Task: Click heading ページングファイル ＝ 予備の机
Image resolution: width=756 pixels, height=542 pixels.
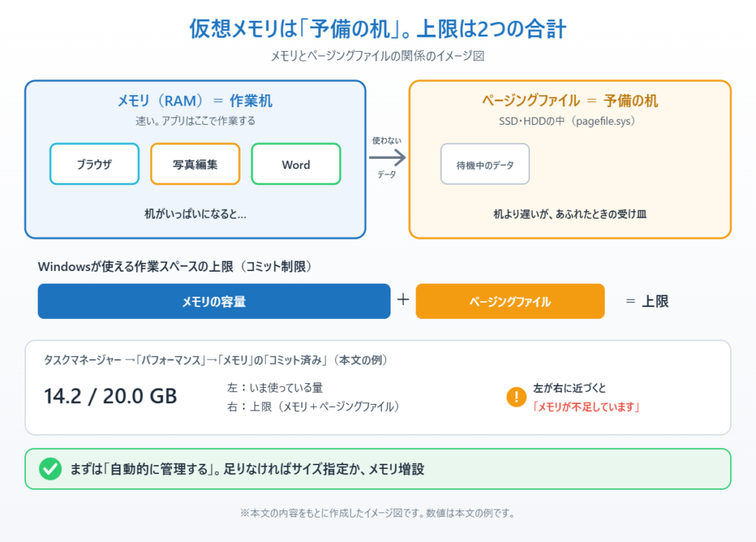Action: [570, 100]
